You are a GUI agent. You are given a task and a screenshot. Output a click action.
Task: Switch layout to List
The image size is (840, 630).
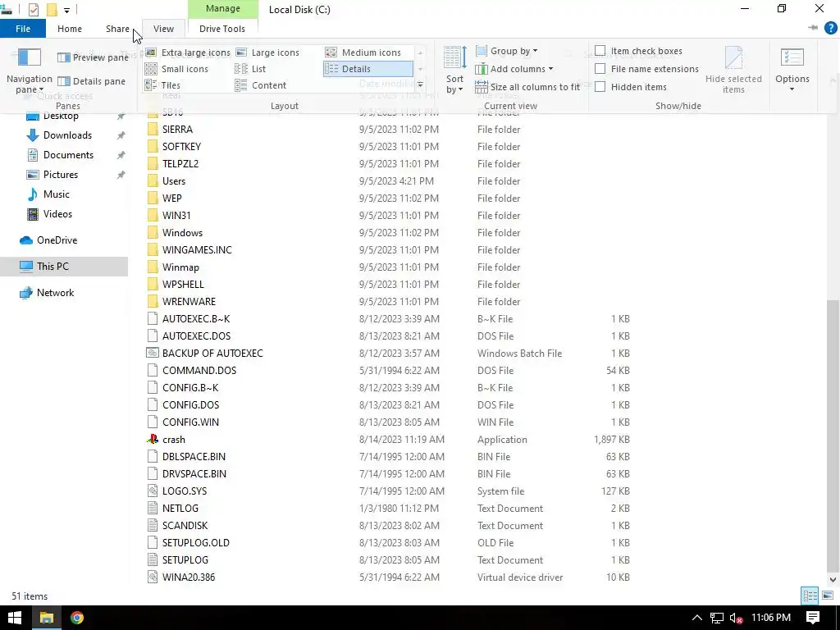click(251, 69)
